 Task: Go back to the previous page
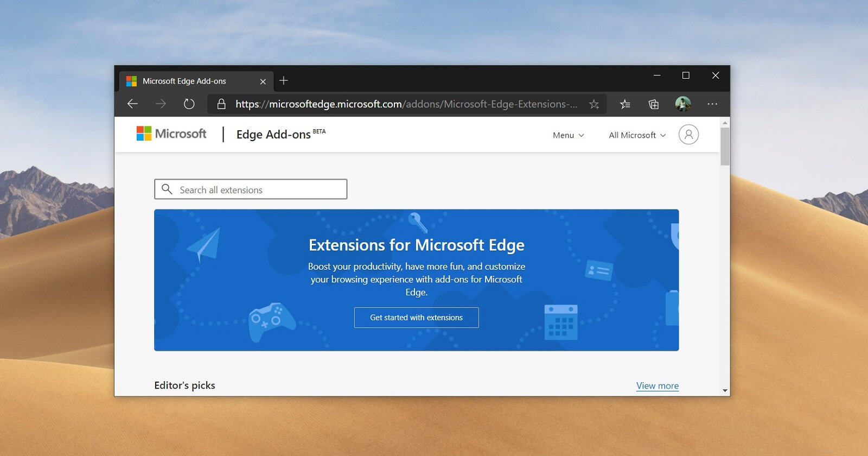(132, 104)
